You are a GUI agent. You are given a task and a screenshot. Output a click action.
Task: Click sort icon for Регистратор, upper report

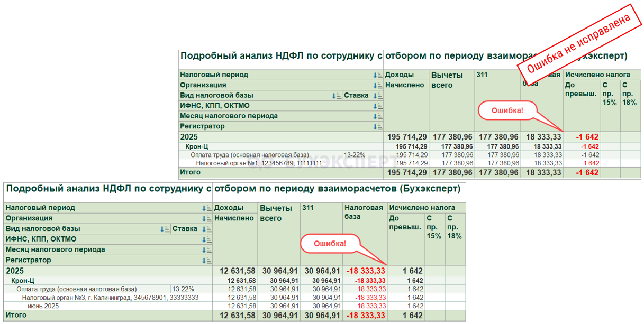(x=378, y=126)
